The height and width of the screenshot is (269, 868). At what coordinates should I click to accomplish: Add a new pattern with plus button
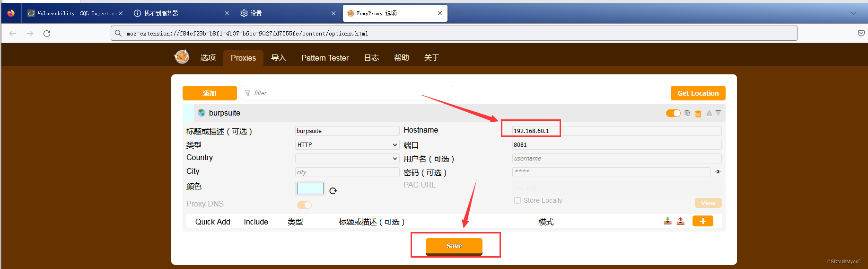[703, 221]
